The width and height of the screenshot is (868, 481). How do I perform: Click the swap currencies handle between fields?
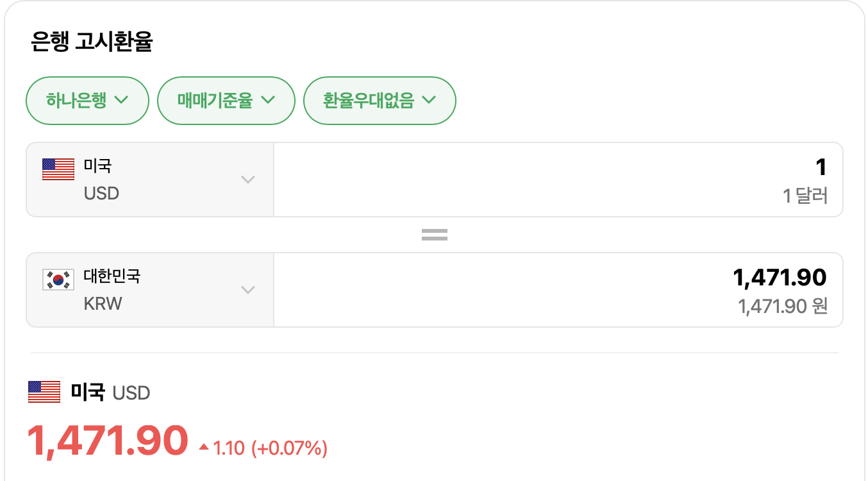click(434, 235)
